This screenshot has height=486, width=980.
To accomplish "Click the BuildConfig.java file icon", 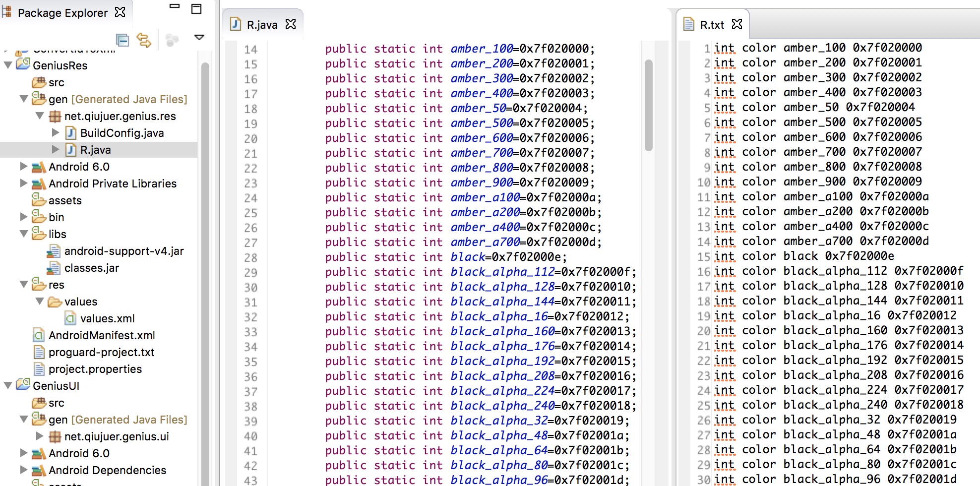I will [71, 133].
